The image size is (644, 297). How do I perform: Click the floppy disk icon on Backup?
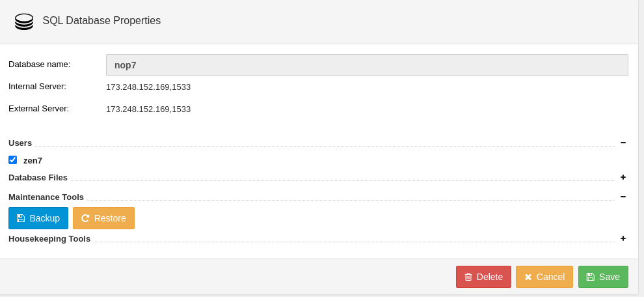21,218
